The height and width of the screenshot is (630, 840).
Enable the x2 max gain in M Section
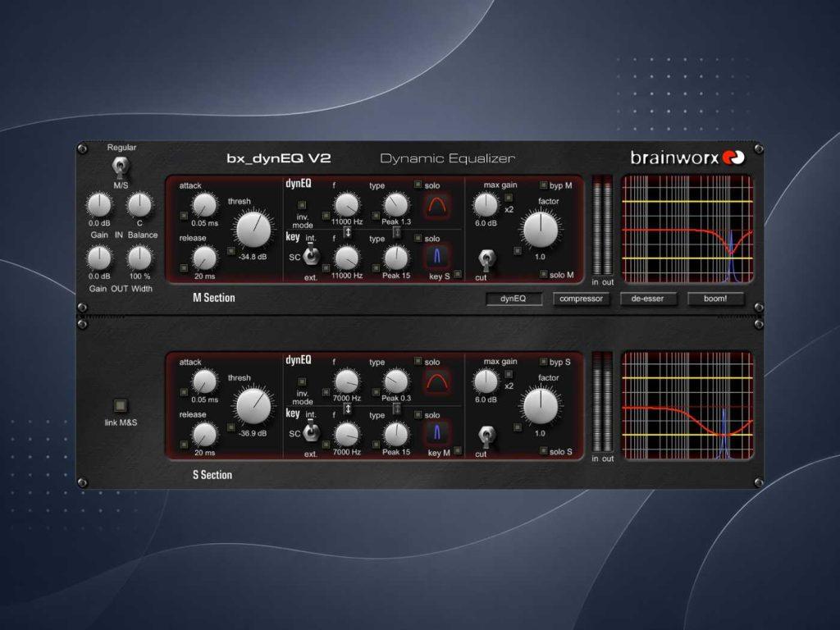coord(509,199)
